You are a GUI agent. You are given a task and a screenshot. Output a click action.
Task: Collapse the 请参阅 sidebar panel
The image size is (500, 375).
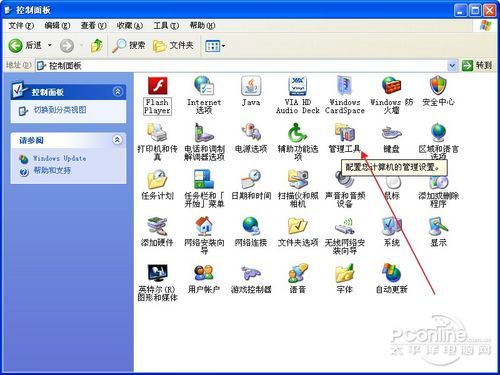coord(117,140)
